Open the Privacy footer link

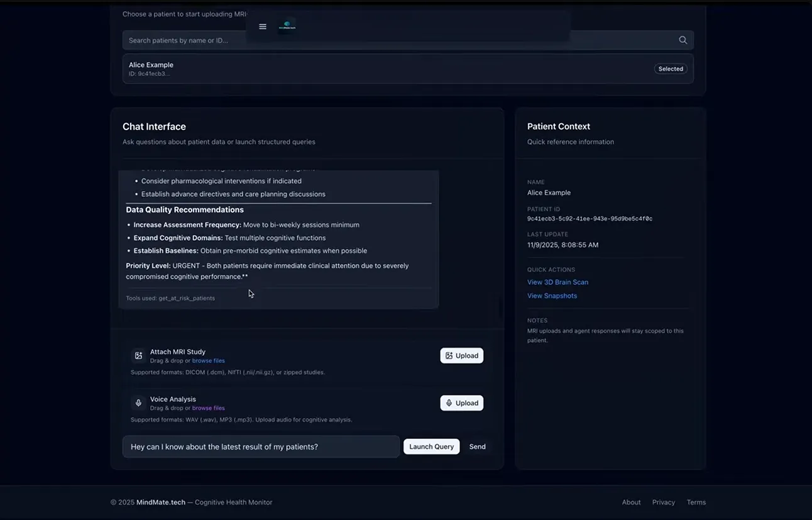click(x=664, y=502)
